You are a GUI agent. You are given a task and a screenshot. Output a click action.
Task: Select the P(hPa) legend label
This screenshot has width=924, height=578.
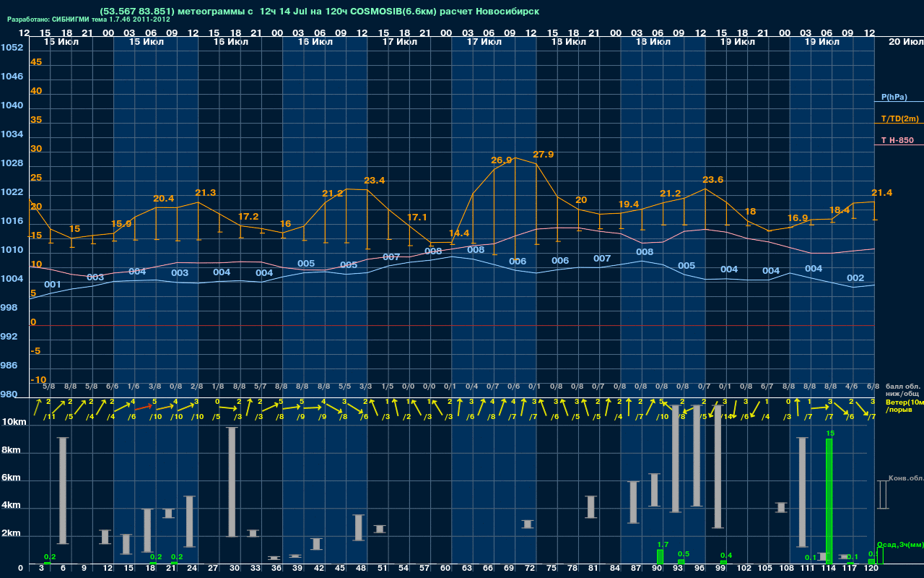tap(894, 97)
